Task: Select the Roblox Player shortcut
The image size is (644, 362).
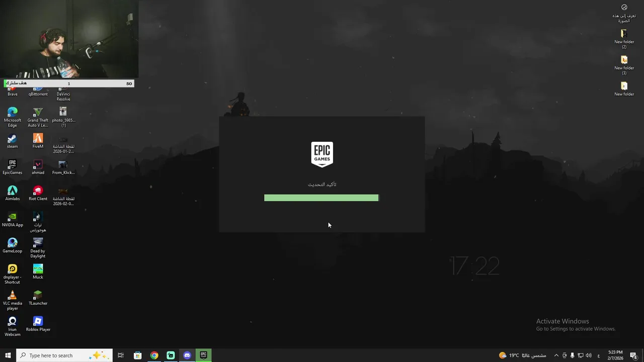Action: (38, 324)
